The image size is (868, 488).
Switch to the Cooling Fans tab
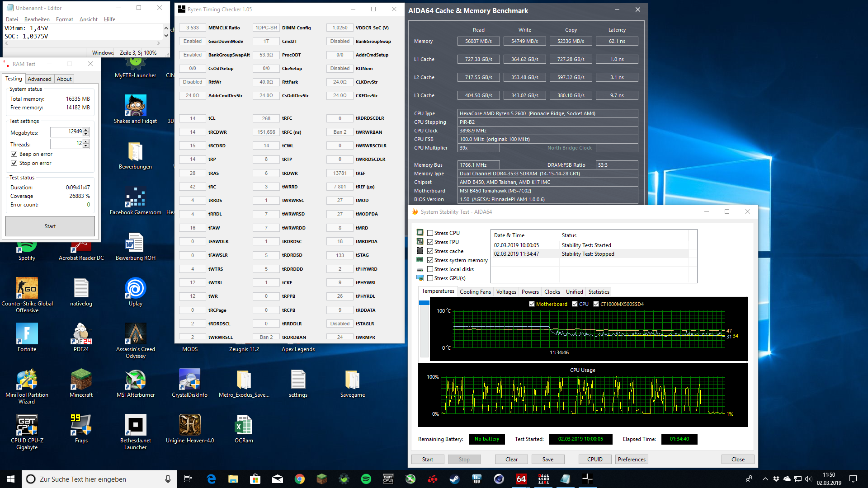pyautogui.click(x=475, y=292)
